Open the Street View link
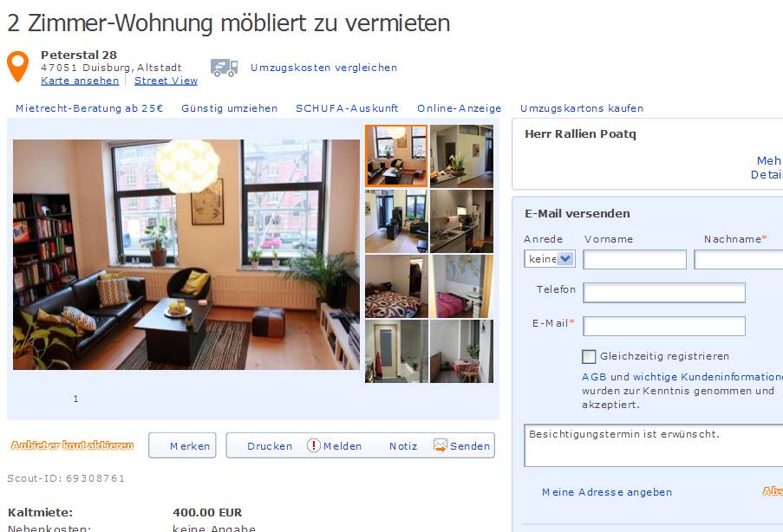This screenshot has height=532, width=783. [x=166, y=81]
